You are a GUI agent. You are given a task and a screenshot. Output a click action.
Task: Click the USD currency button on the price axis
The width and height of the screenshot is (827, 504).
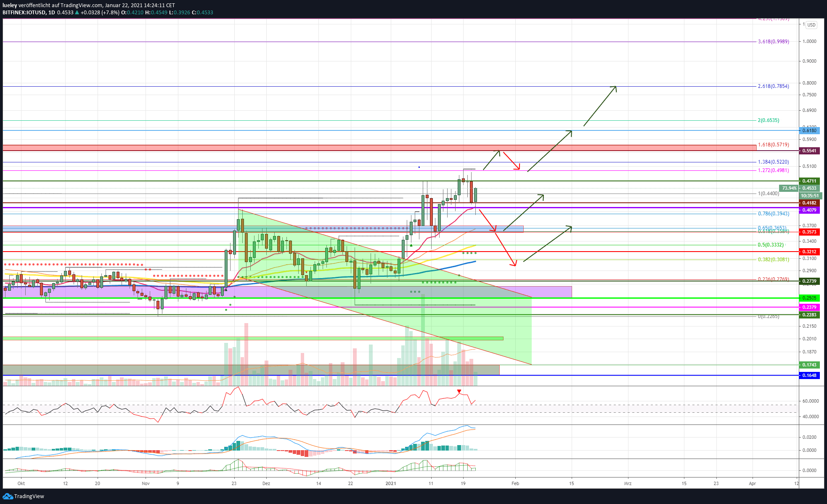pyautogui.click(x=811, y=25)
